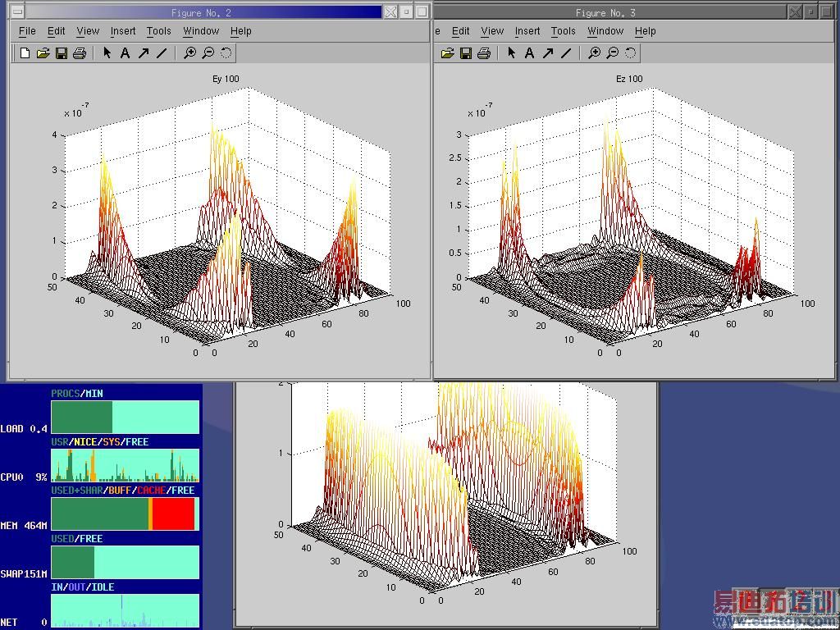Minimize the Figure No. 2 window
The image size is (840, 630).
(407, 11)
